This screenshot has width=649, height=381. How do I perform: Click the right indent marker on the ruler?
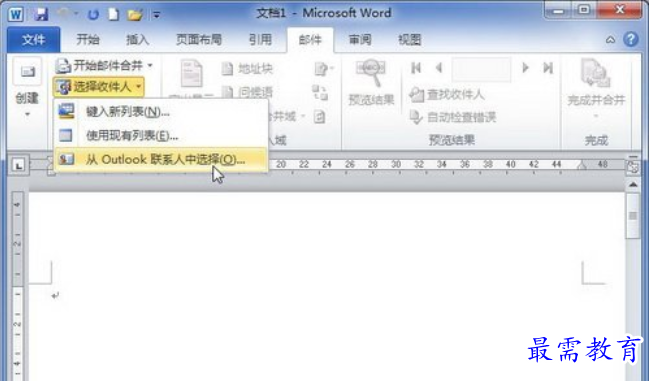582,166
